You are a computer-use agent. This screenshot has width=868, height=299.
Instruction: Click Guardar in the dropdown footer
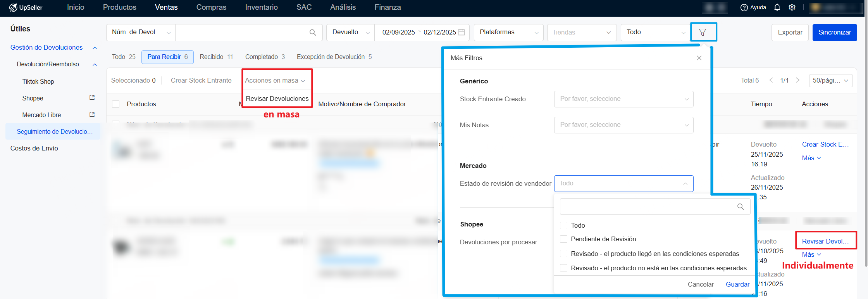tap(737, 284)
